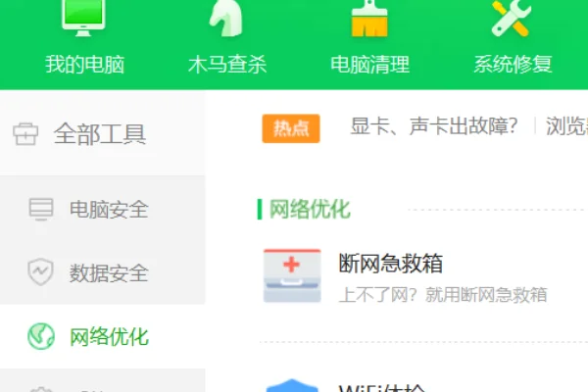This screenshot has width=588, height=392.
Task: Switch to 我的电脑 tab label
Action: tap(84, 64)
